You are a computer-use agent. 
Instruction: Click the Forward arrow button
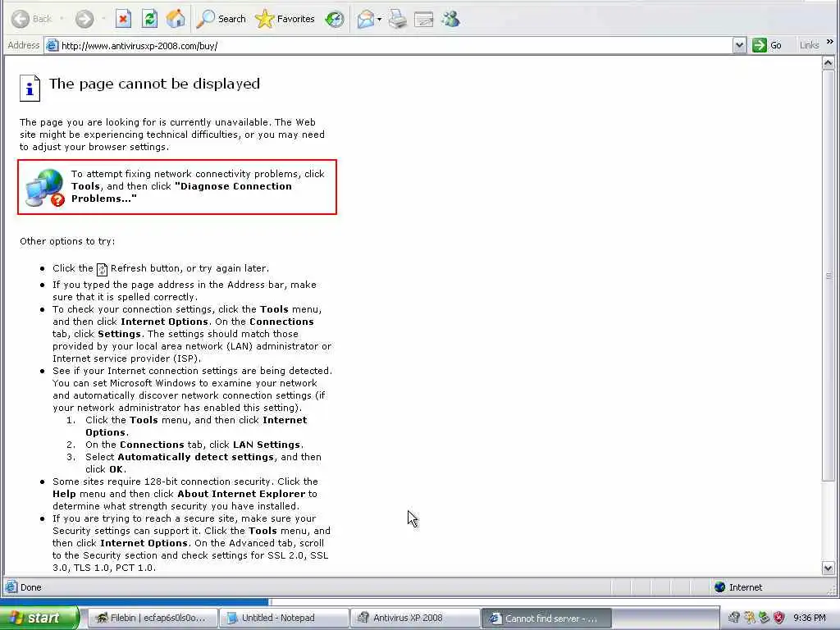(x=84, y=20)
